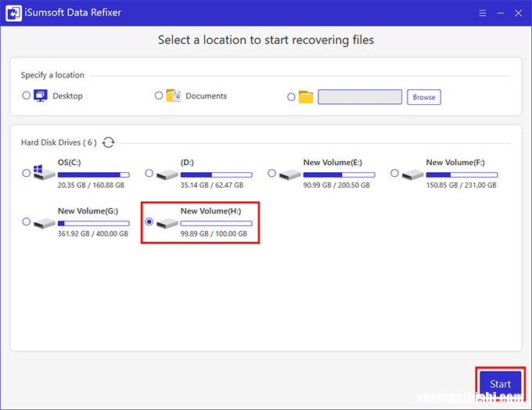Click 'Hard Disk Drives ( 6 )' heading
The width and height of the screenshot is (532, 410).
click(x=59, y=142)
